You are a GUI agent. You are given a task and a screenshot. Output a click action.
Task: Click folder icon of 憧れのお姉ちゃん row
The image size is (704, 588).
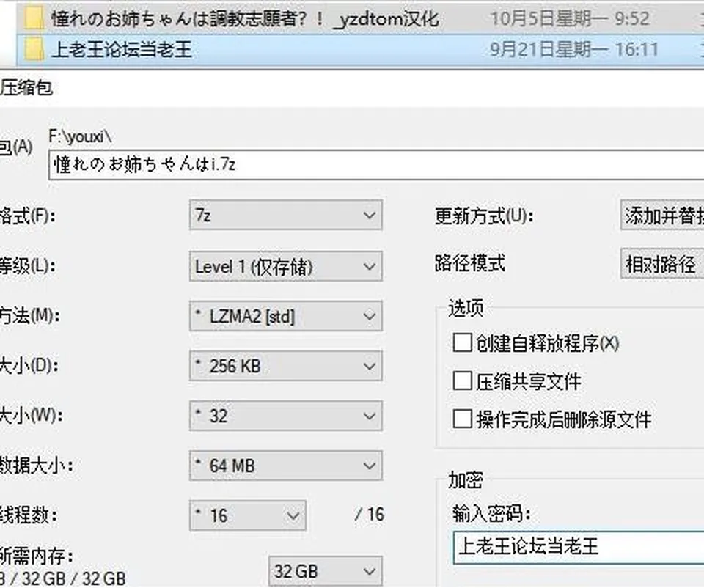click(x=34, y=19)
